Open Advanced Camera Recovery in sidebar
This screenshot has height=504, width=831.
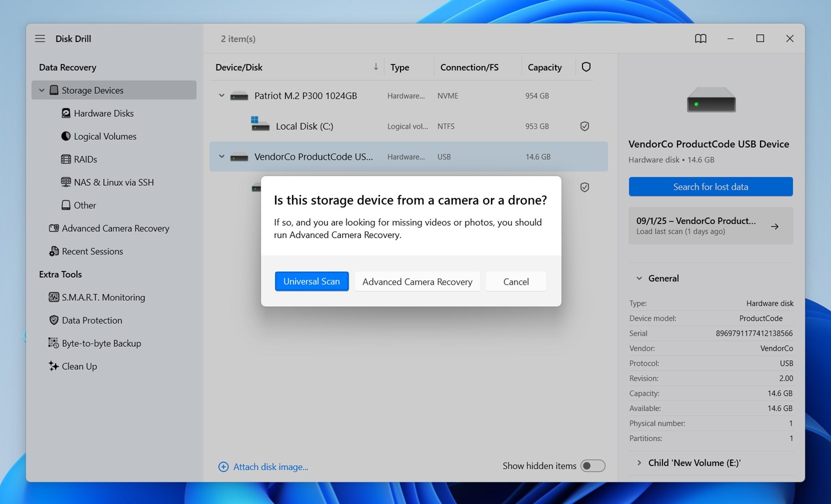point(115,228)
